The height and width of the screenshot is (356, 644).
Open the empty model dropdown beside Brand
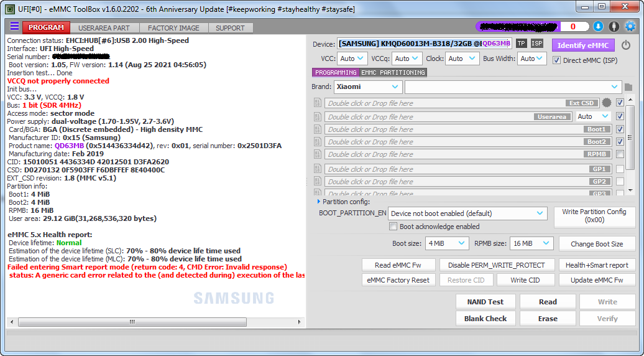(513, 87)
